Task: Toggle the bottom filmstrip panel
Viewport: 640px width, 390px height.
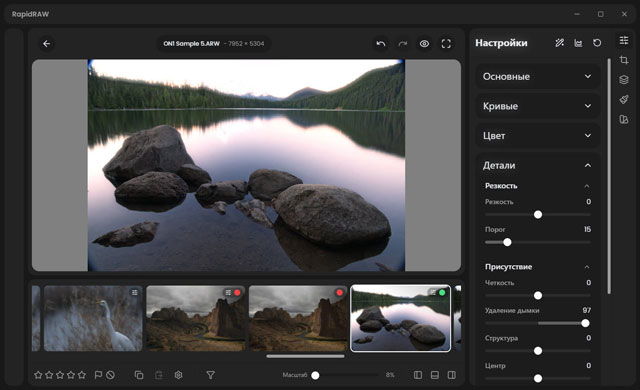Action: click(435, 375)
